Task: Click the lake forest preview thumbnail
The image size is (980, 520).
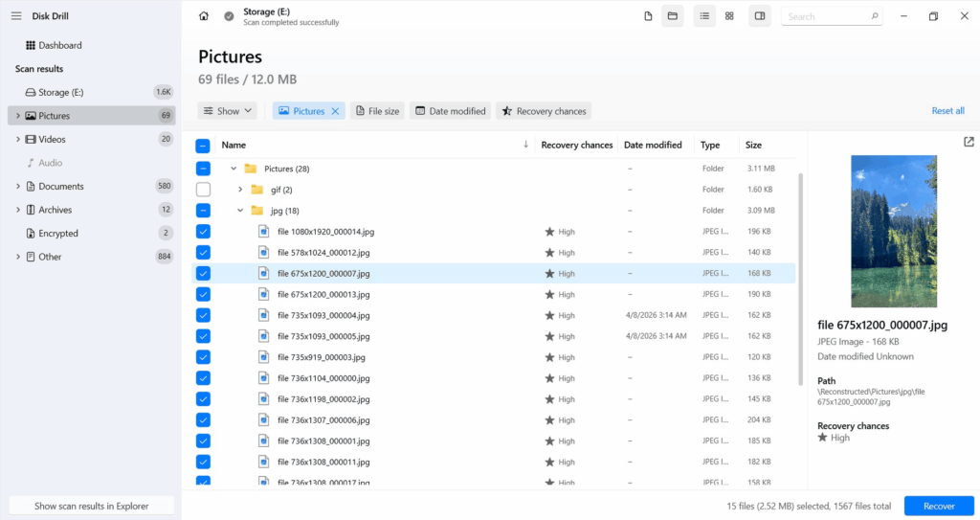Action: 894,231
